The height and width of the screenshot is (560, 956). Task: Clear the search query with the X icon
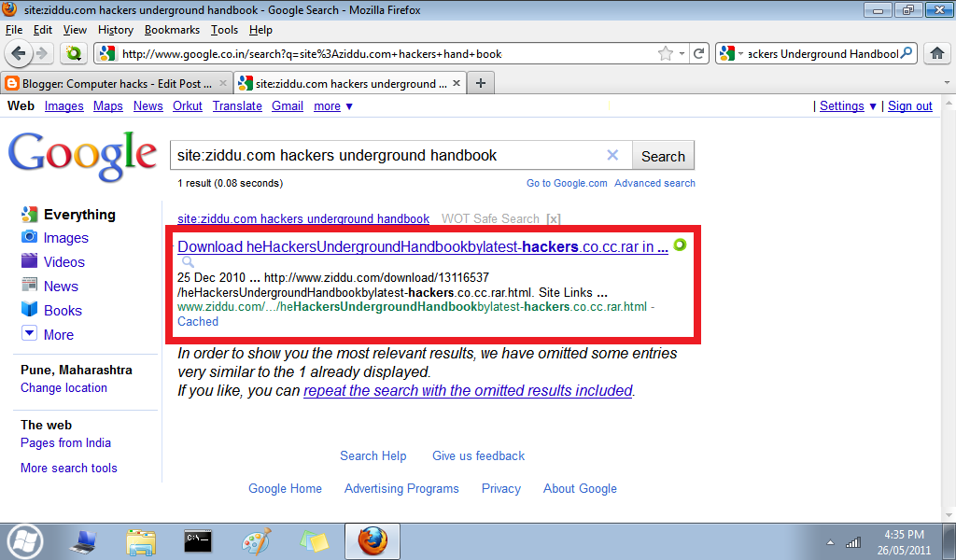[x=612, y=155]
